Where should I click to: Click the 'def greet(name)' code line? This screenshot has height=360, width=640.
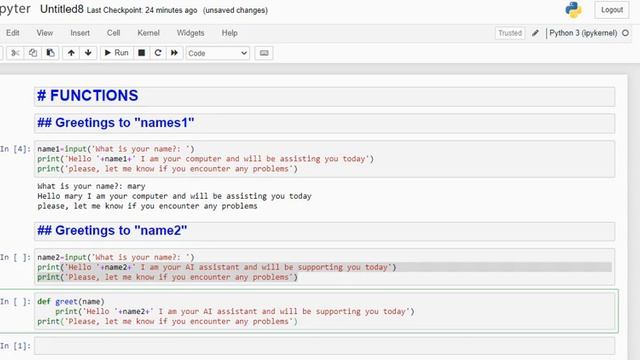coord(71,302)
